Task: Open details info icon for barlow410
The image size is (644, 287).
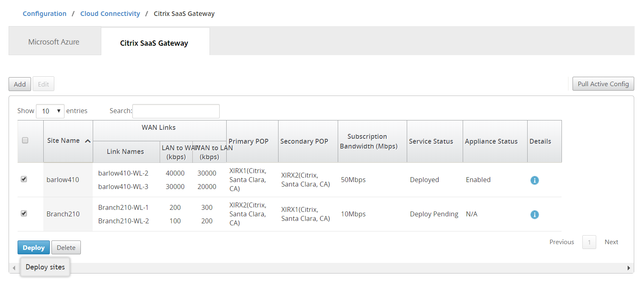Action: click(534, 180)
